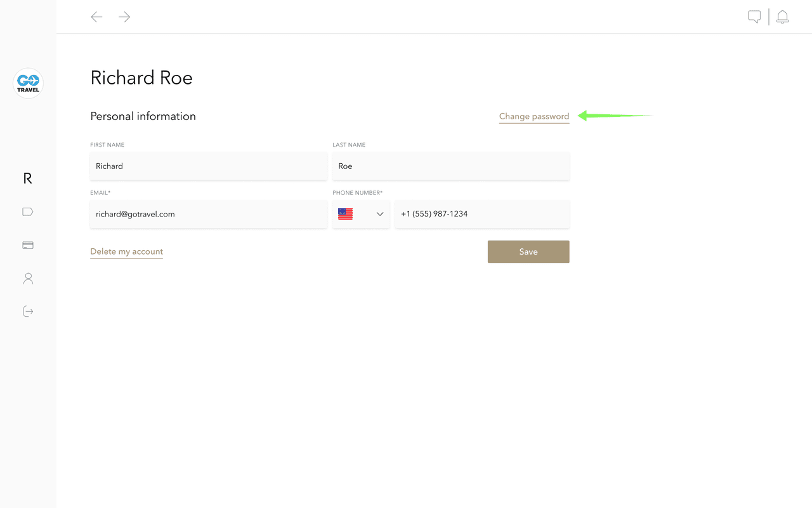Click the Last Name input field
The width and height of the screenshot is (812, 508).
coord(450,166)
